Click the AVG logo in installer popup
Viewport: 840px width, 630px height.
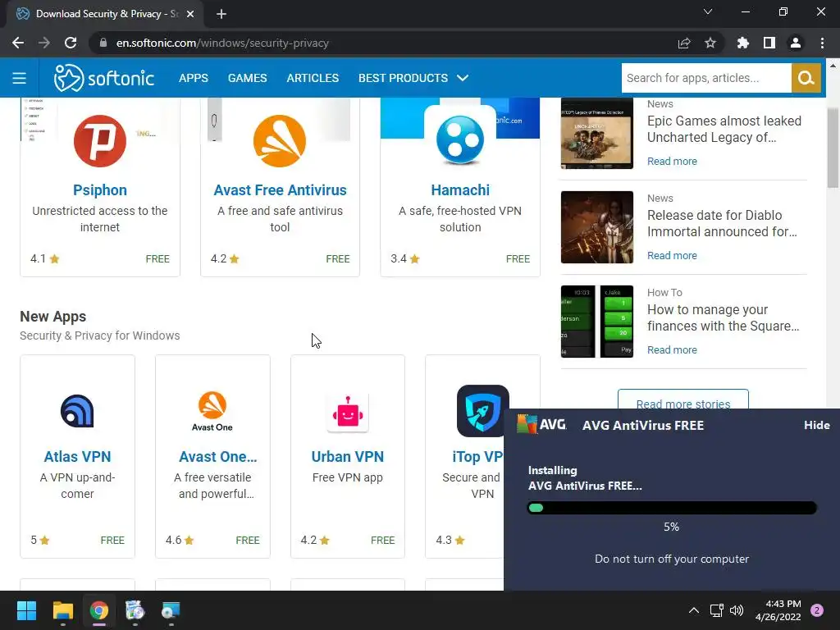[541, 424]
